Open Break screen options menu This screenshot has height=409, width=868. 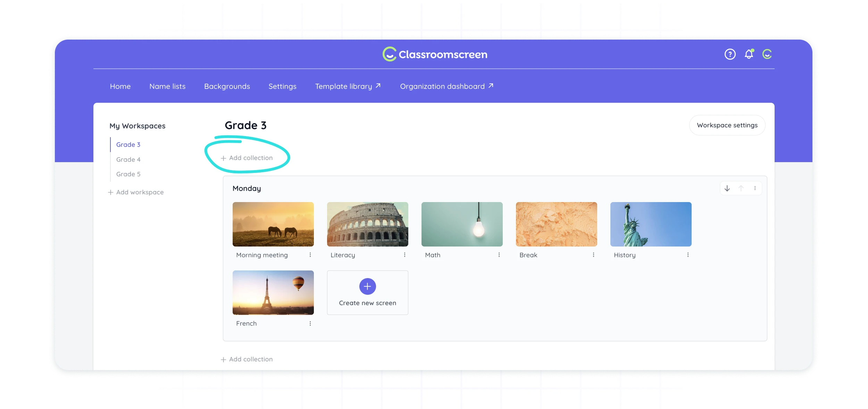click(593, 255)
